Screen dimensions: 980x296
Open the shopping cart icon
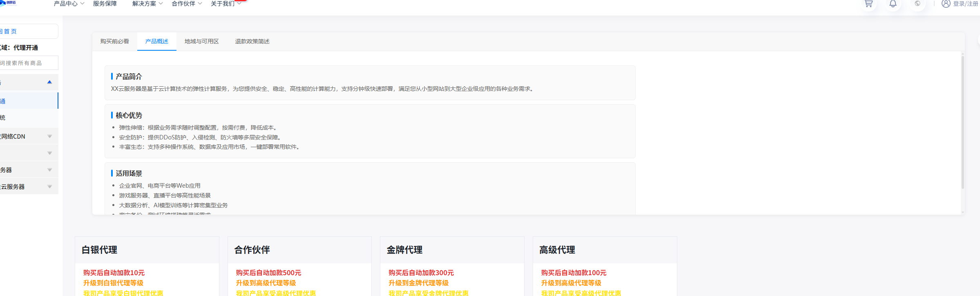coord(868,4)
